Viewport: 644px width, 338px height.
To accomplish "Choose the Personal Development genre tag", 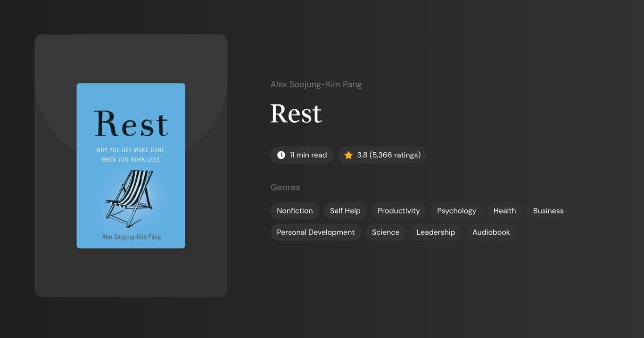I will click(316, 232).
